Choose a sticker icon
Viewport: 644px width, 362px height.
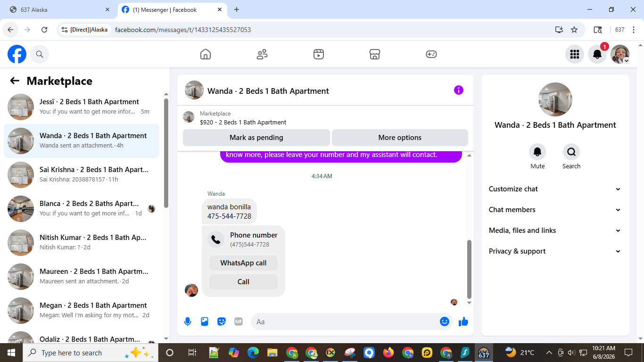[222, 321]
